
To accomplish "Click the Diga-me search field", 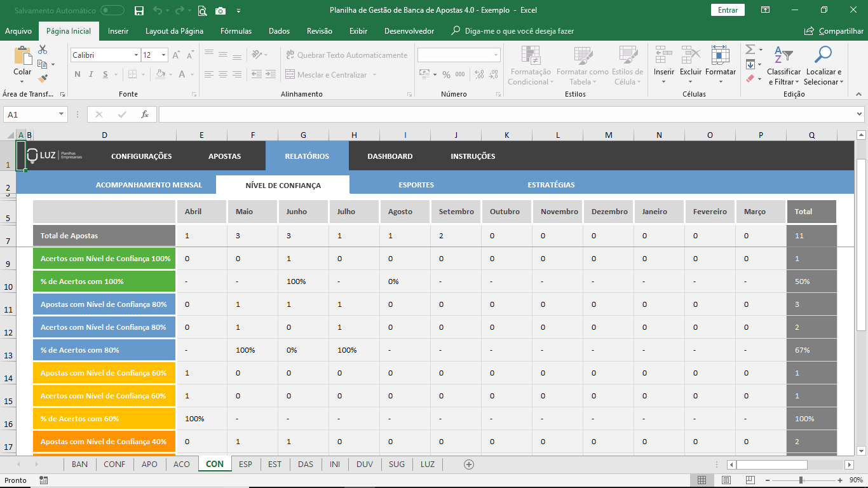I will point(512,31).
